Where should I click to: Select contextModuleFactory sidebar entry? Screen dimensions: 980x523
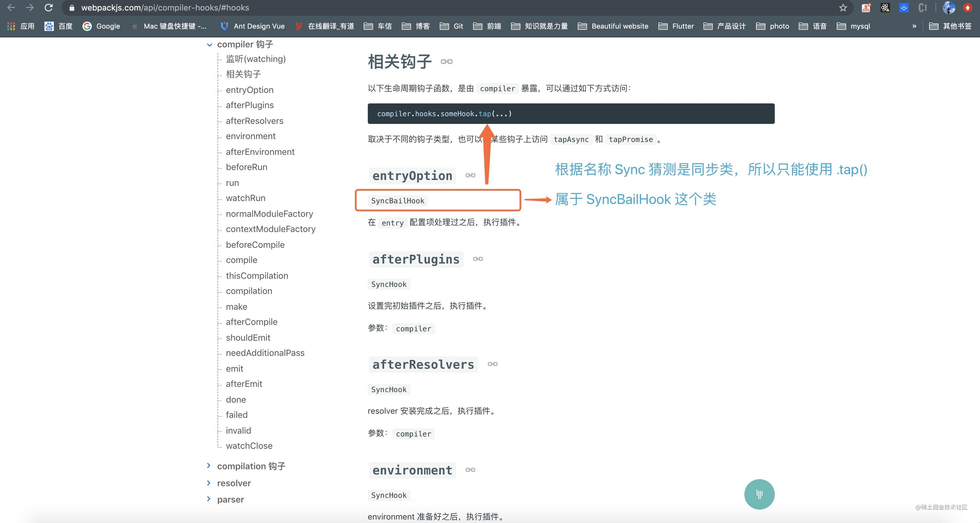click(x=271, y=229)
